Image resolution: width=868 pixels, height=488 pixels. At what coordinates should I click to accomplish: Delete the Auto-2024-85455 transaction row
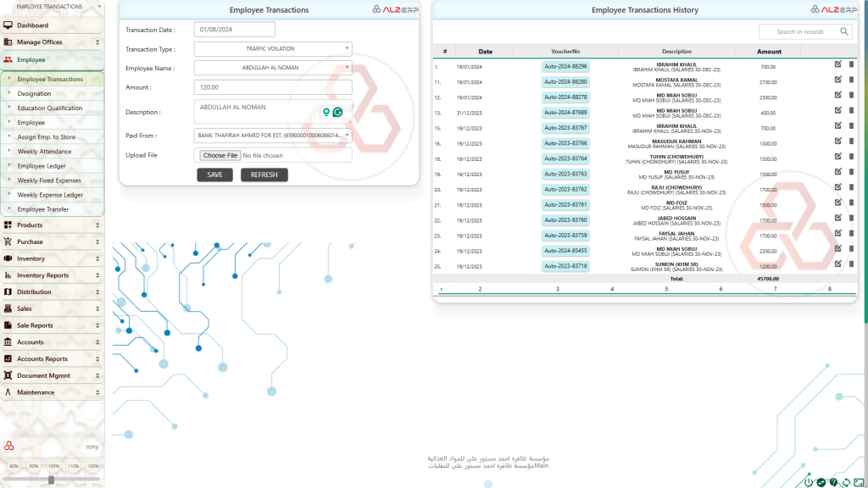851,248
